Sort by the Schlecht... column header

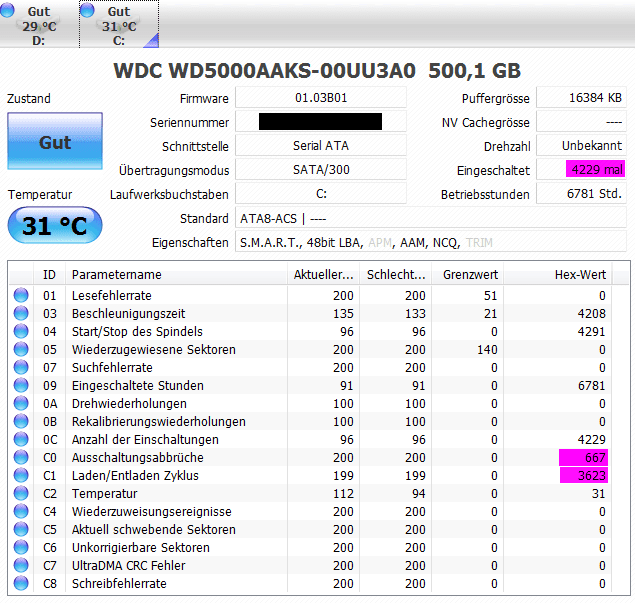coord(396,275)
